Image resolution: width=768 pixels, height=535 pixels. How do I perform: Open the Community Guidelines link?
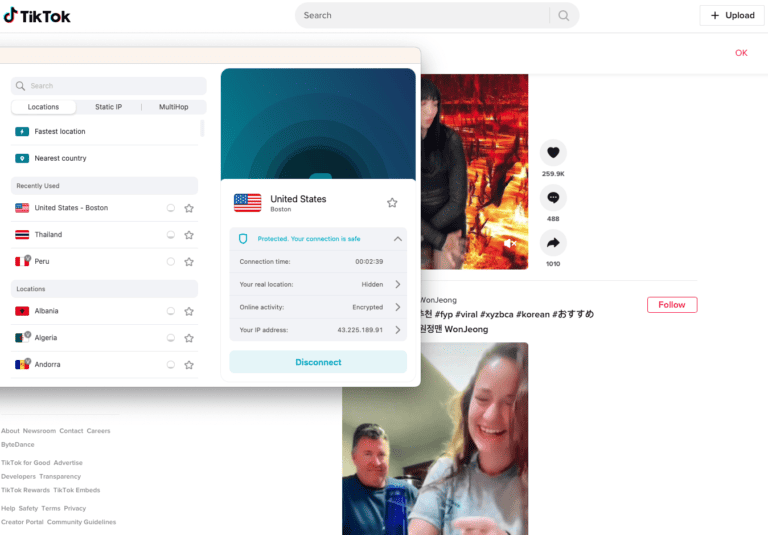tap(81, 522)
